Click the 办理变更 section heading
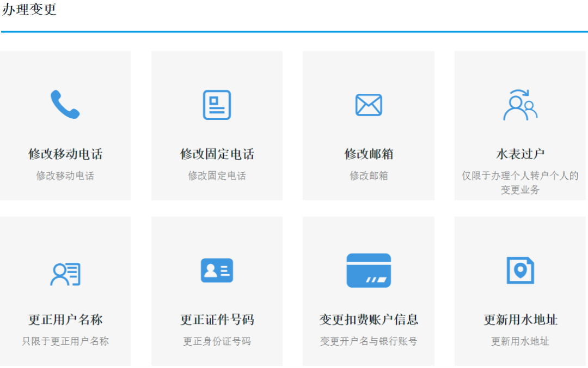This screenshot has height=368, width=588. click(29, 10)
